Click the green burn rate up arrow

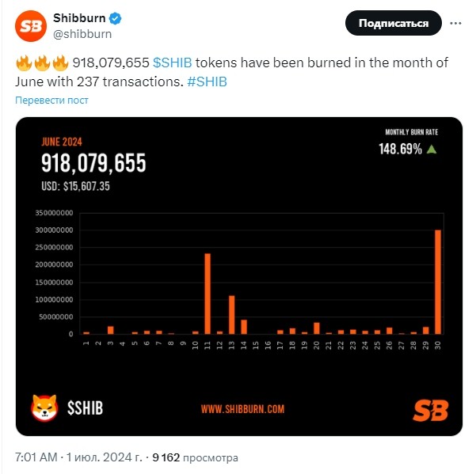432,149
